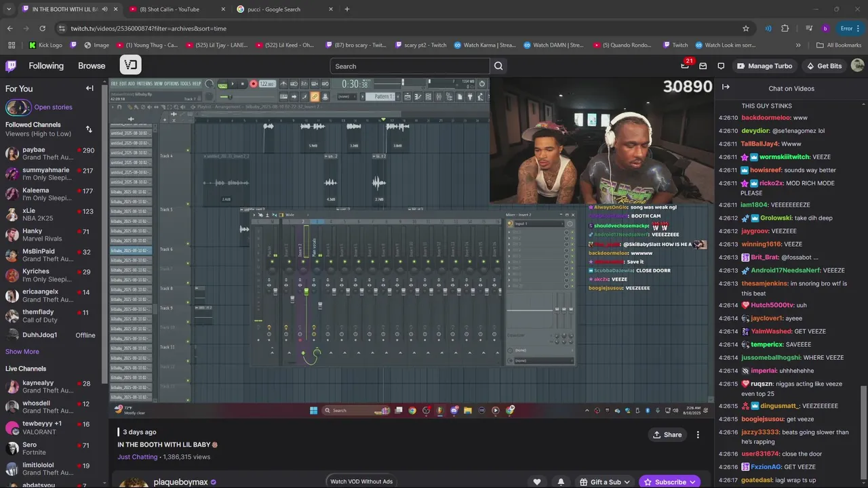Click the heart follow icon
Image resolution: width=868 pixels, height=488 pixels.
coord(537,482)
